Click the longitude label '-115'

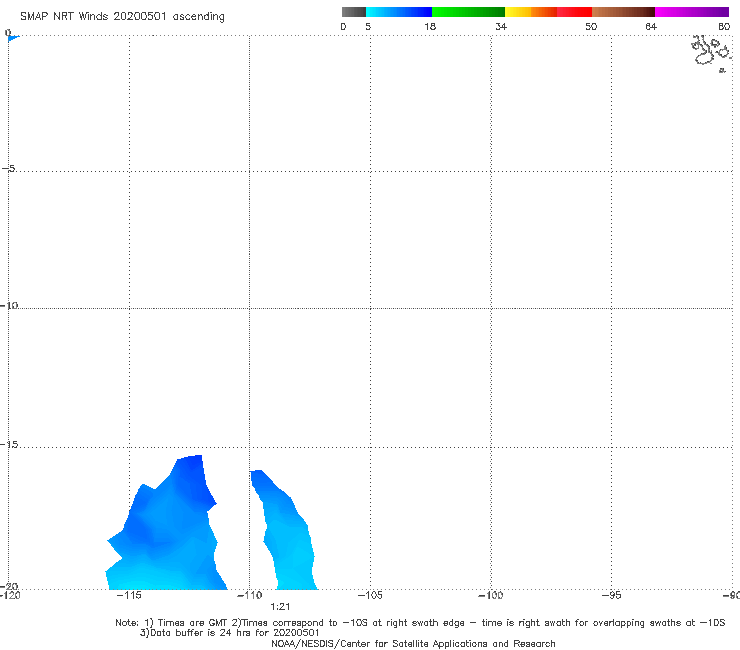coord(128,595)
